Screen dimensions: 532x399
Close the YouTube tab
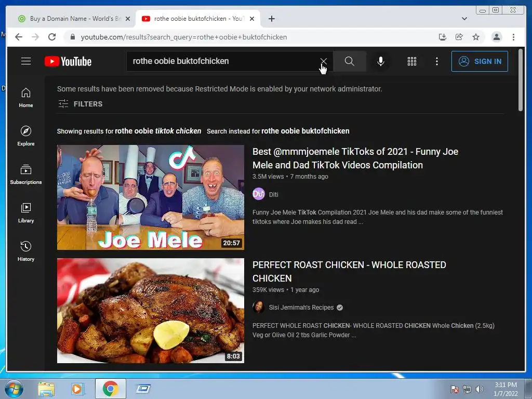[x=252, y=19]
